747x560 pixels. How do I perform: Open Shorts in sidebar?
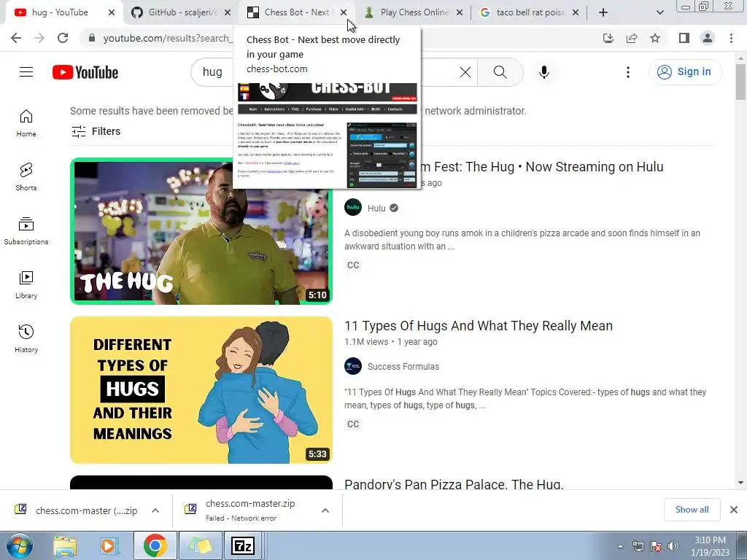point(26,177)
